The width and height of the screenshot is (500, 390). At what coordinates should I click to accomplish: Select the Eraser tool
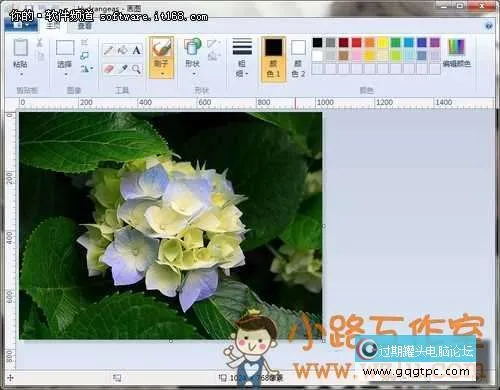(x=109, y=69)
